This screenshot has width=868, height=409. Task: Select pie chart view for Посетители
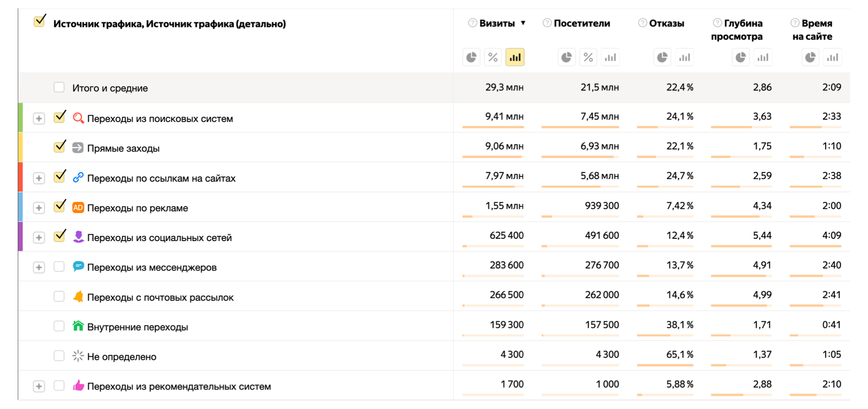click(567, 57)
